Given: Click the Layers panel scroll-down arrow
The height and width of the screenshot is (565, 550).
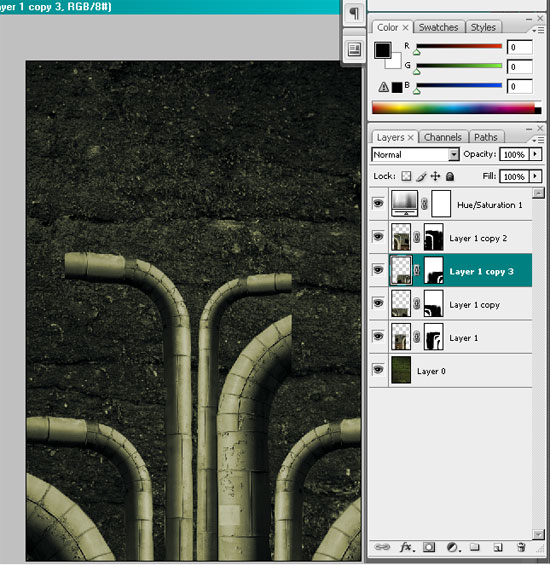Looking at the screenshot, I should pos(538,534).
